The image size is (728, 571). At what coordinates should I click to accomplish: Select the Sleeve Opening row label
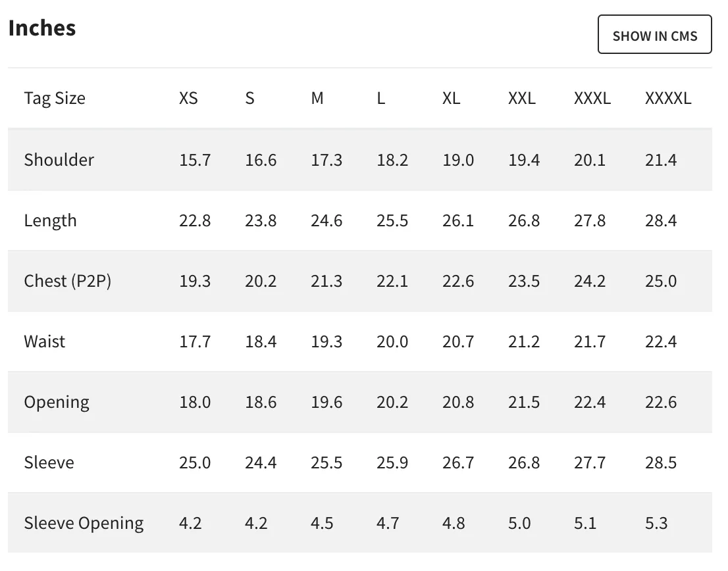pyautogui.click(x=84, y=523)
